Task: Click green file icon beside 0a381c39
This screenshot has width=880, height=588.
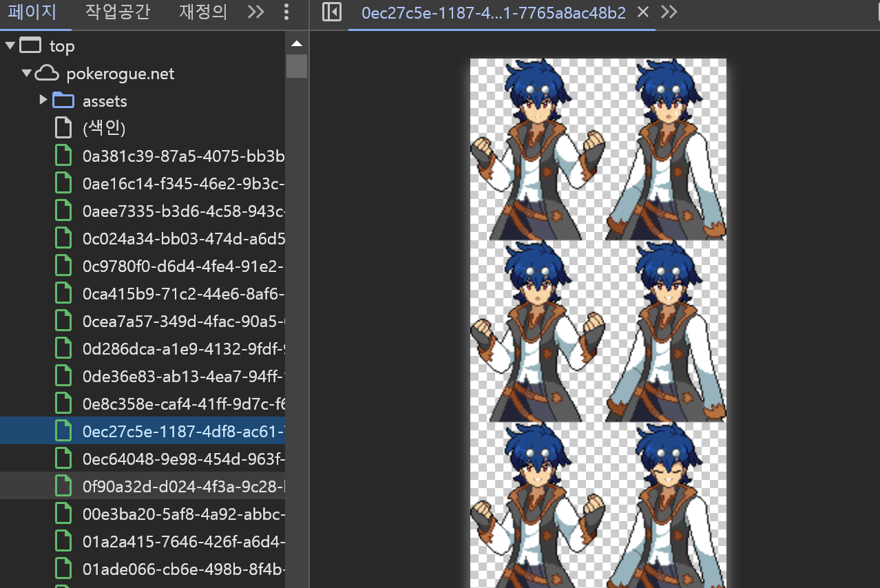Action: pyautogui.click(x=63, y=156)
